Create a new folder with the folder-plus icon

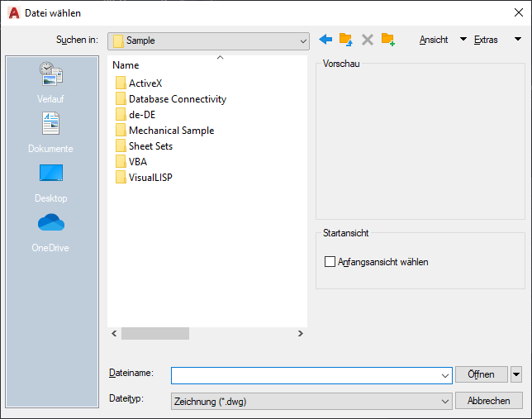pos(387,40)
